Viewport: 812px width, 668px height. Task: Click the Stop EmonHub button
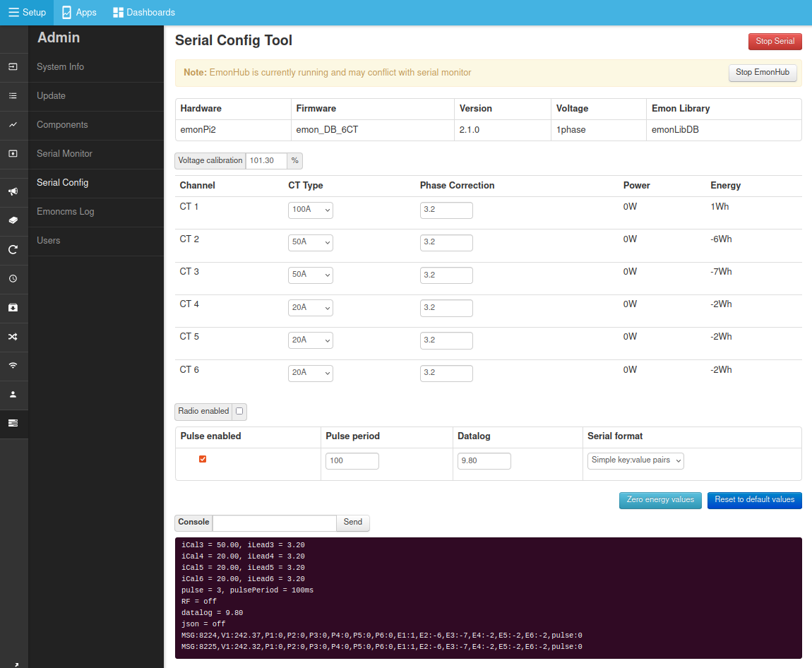[x=763, y=73]
